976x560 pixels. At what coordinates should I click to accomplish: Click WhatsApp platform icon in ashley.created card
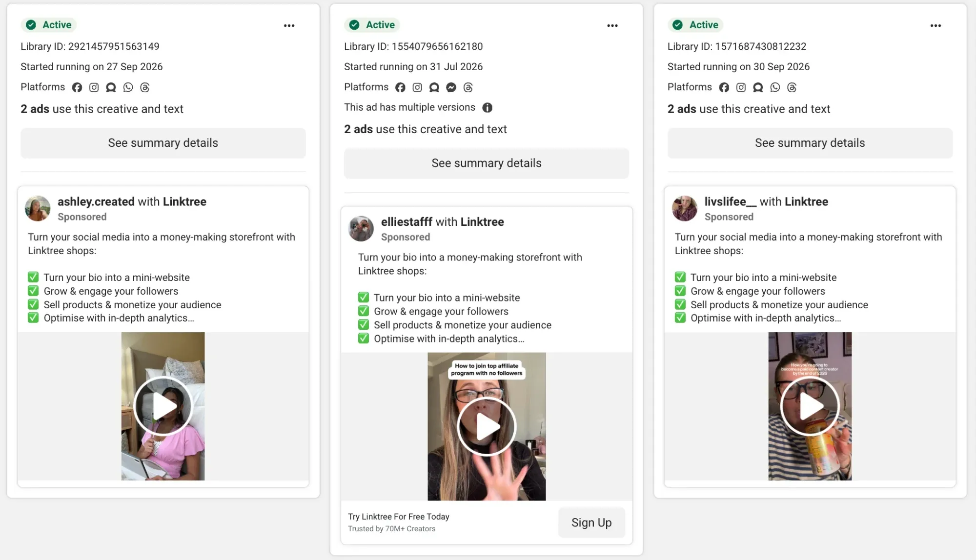click(x=128, y=87)
